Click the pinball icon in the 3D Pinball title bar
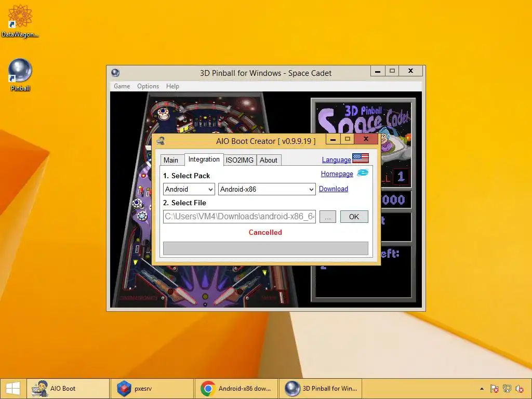This screenshot has height=399, width=532. click(115, 73)
